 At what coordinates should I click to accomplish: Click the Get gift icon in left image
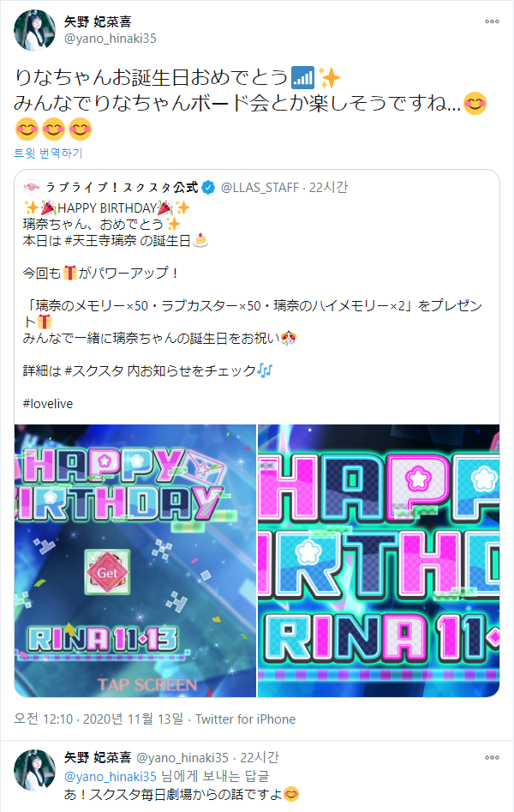(107, 572)
